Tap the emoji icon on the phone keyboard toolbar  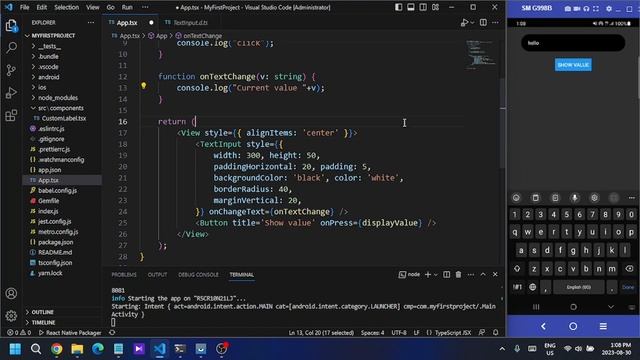click(516, 198)
